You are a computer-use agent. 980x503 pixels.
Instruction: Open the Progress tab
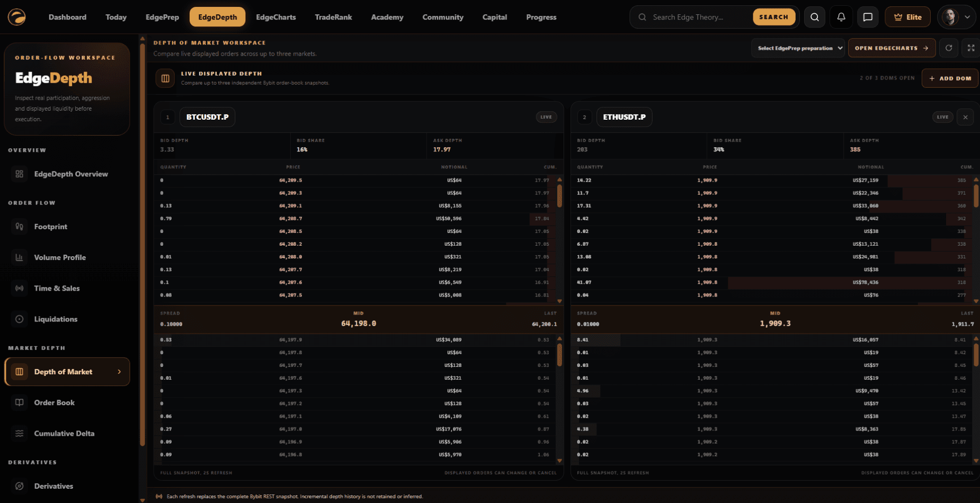[x=541, y=17]
